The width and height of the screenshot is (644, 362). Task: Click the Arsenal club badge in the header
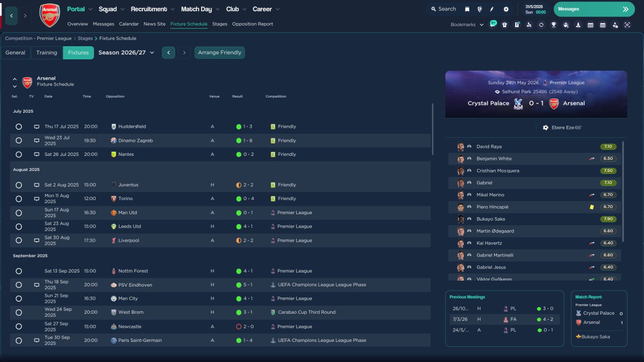click(x=49, y=15)
